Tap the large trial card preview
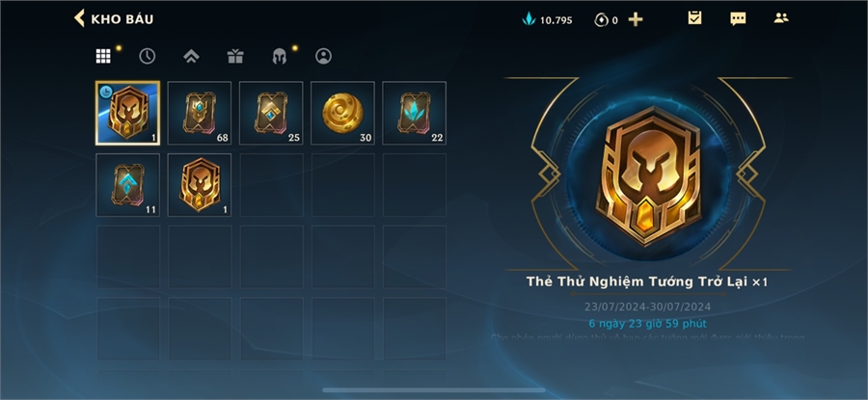868x400 pixels. 648,175
